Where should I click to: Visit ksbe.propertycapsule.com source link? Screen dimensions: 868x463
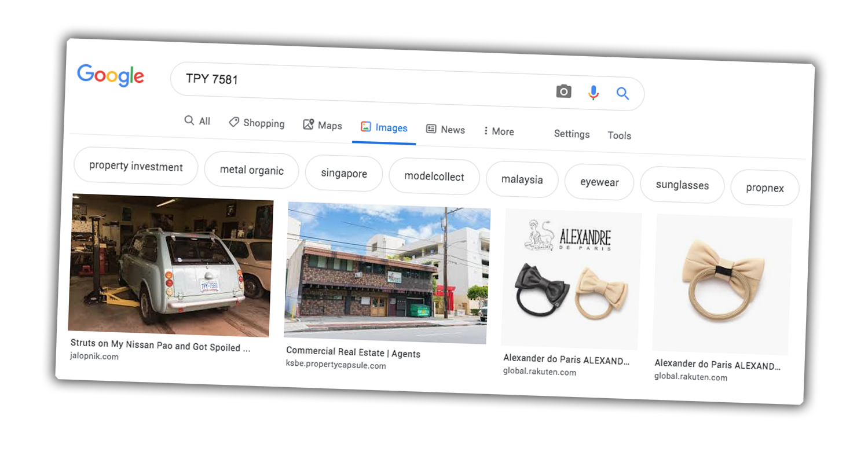point(336,365)
